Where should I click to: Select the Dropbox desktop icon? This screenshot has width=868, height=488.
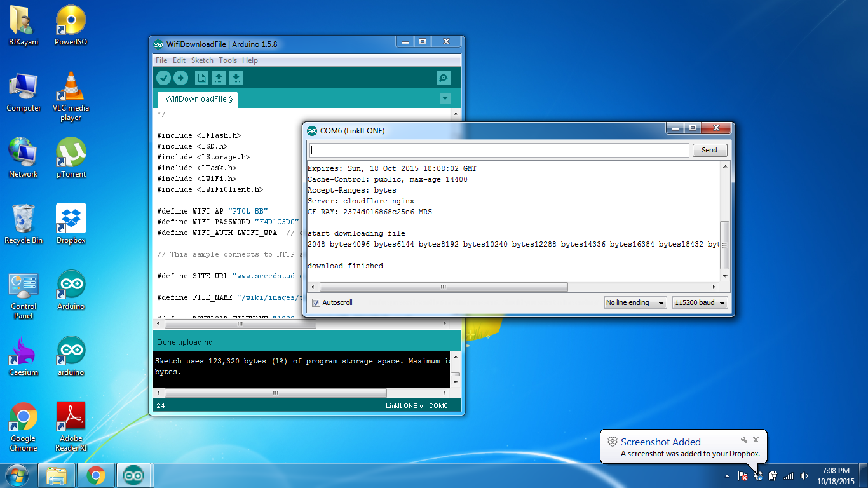coord(71,224)
